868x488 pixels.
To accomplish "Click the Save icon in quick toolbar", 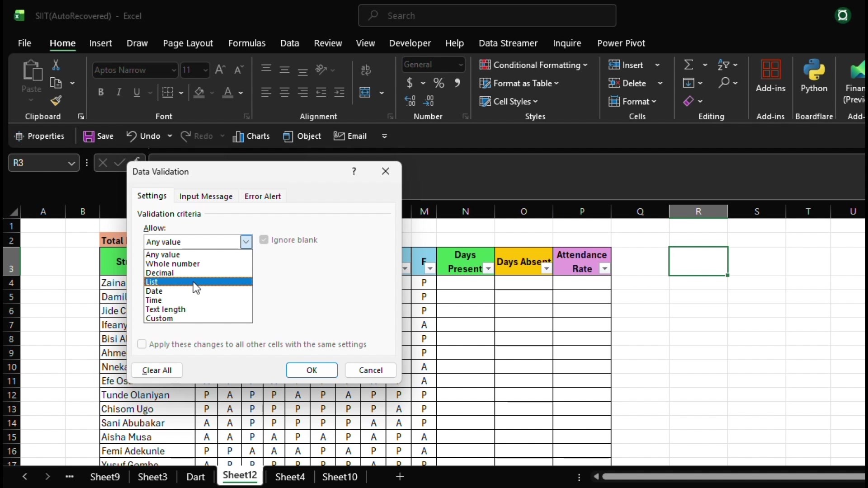I will 89,136.
